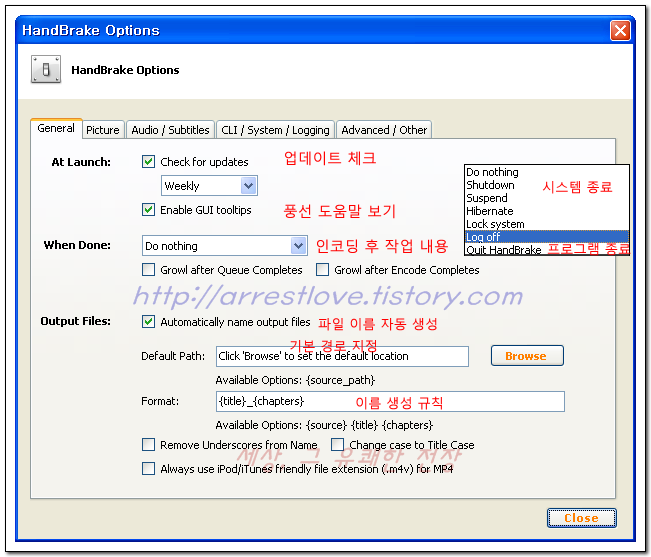The height and width of the screenshot is (557, 651).
Task: Click 'Available Options: {source} {title} {chapters}' text
Action: (x=324, y=425)
